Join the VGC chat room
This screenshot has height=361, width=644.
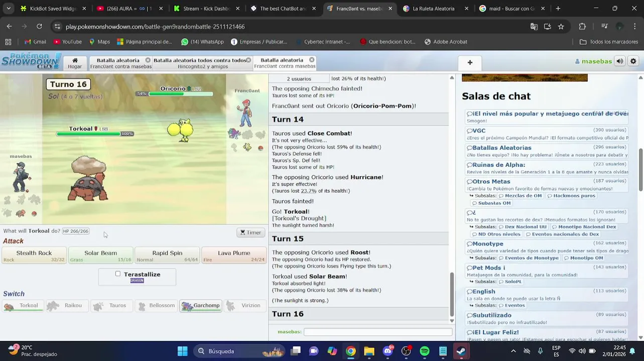547,134
